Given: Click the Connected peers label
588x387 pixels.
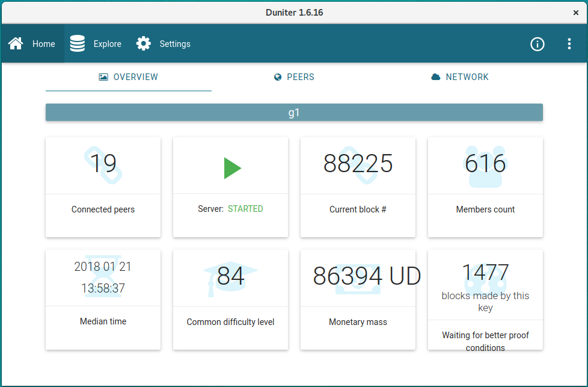Looking at the screenshot, I should coord(103,209).
